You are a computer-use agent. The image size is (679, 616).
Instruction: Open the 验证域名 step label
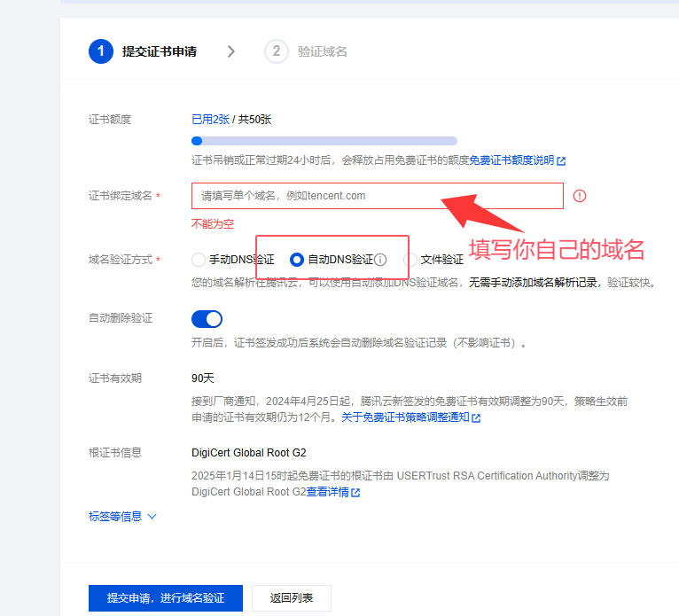pyautogui.click(x=323, y=51)
